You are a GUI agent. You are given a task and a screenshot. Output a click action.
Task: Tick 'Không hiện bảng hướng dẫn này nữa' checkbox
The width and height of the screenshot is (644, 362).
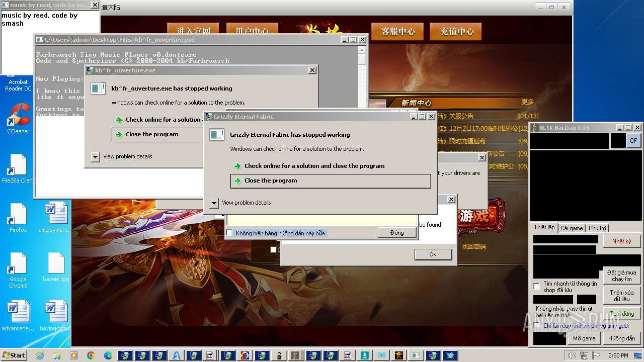pos(229,233)
